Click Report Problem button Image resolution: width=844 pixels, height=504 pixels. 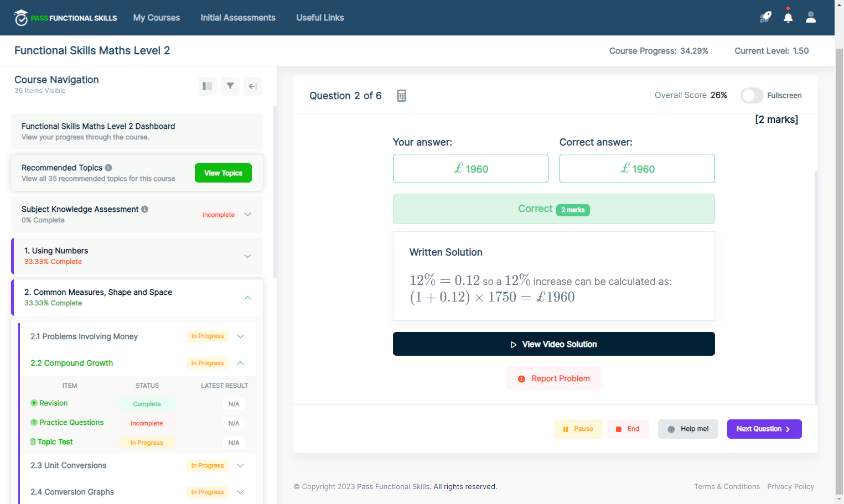point(554,378)
